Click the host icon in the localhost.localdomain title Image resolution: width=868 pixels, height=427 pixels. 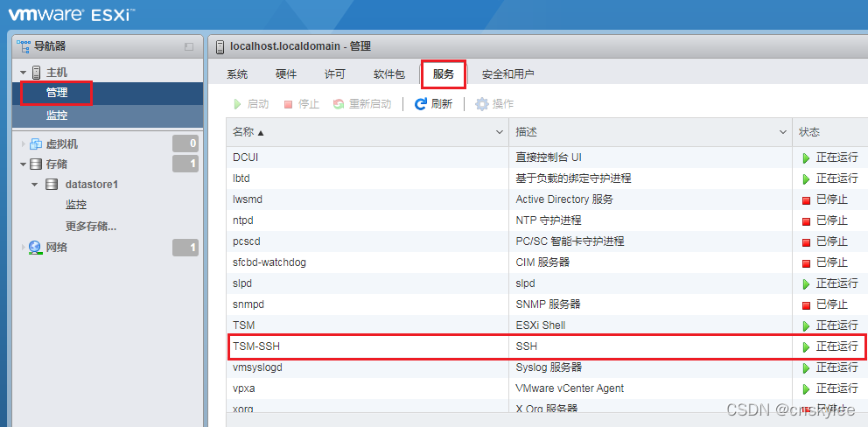[220, 46]
